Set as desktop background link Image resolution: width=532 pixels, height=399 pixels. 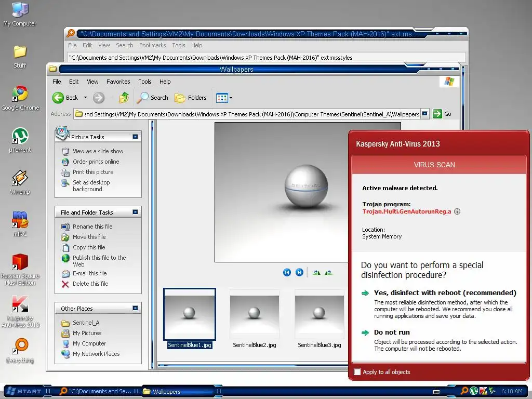(91, 185)
